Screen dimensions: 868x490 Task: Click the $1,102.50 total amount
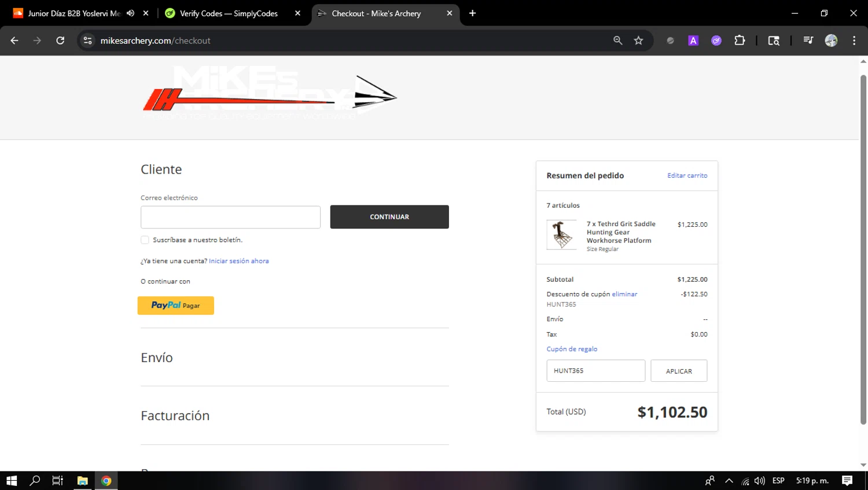[x=672, y=412]
